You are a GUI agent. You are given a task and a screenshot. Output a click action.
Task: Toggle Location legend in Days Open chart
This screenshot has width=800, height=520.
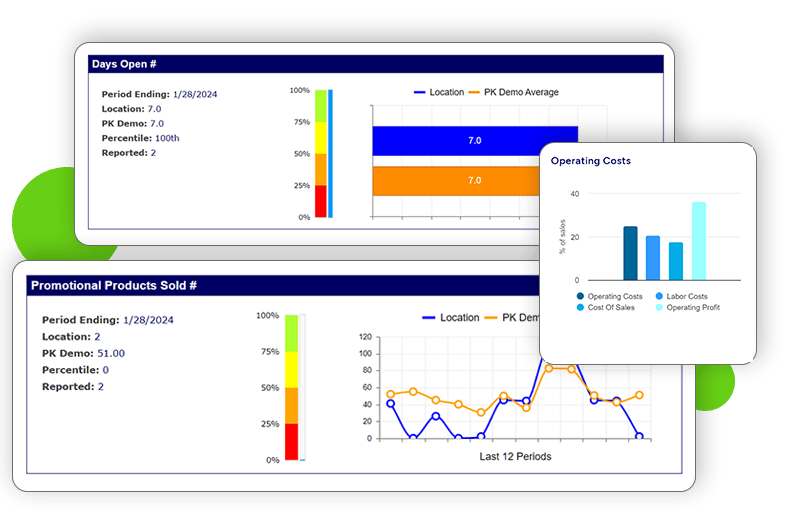[438, 92]
